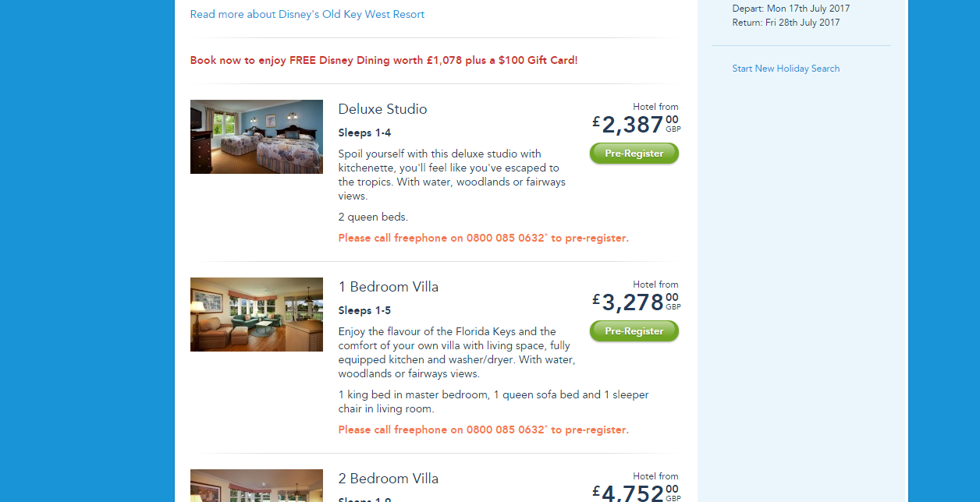Open the Old Key West Resort read-more link
The image size is (980, 502).
coord(307,14)
